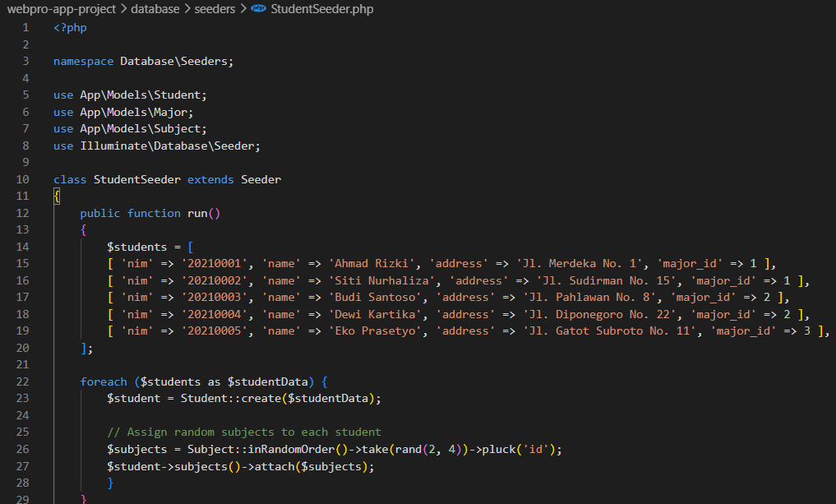
Task: Select the seeders breadcrumb folder
Action: click(x=215, y=9)
